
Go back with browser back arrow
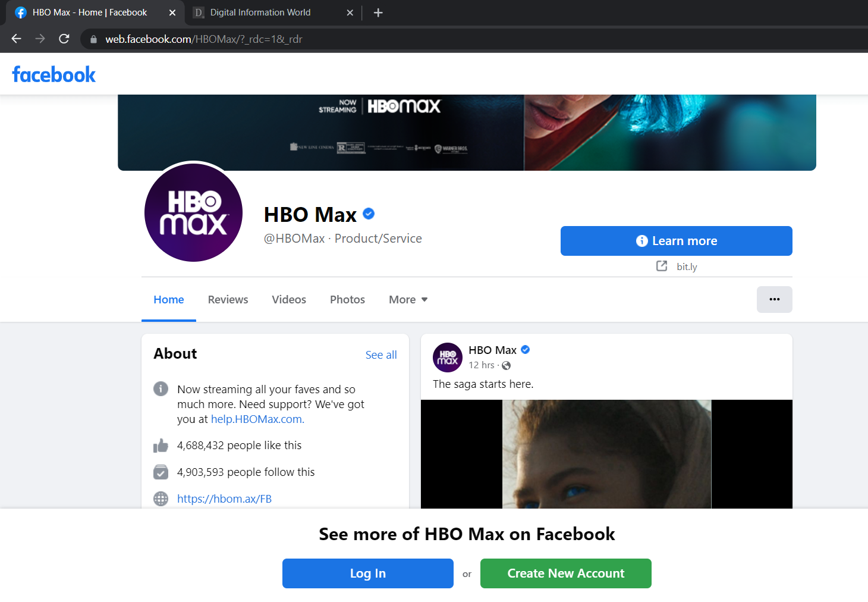point(16,39)
